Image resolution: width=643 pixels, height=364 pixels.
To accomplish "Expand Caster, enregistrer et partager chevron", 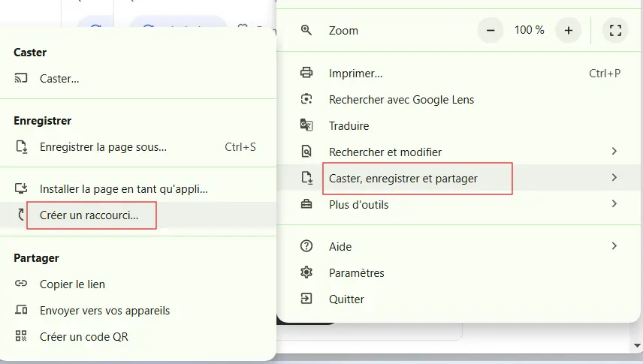I will [614, 177].
